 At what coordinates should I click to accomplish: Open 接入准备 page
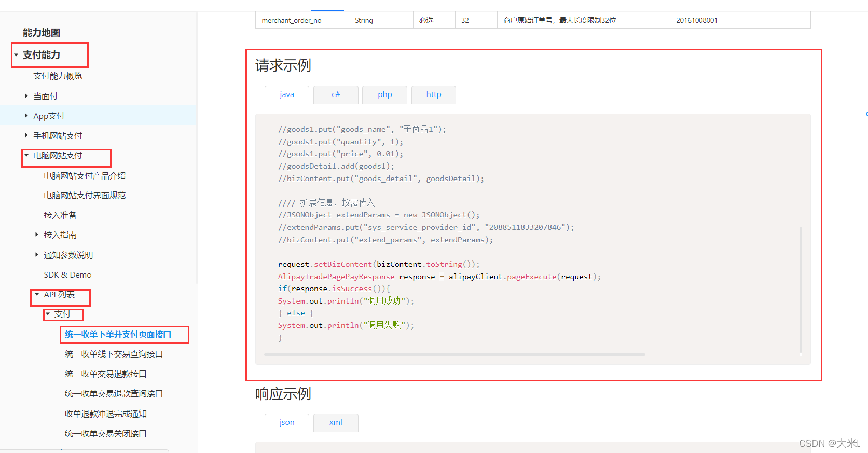point(60,215)
